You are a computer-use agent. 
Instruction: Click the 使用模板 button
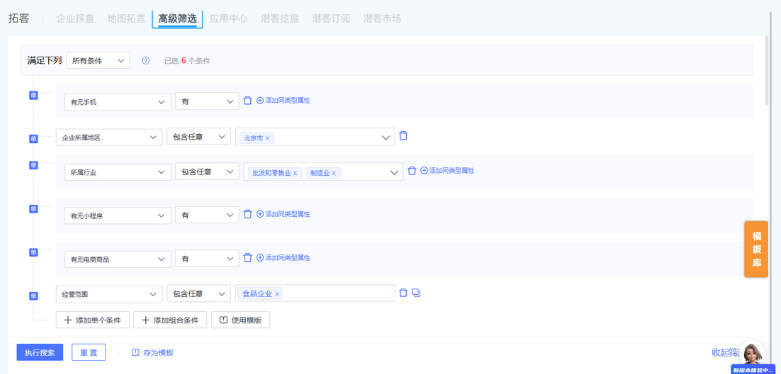pyautogui.click(x=241, y=320)
